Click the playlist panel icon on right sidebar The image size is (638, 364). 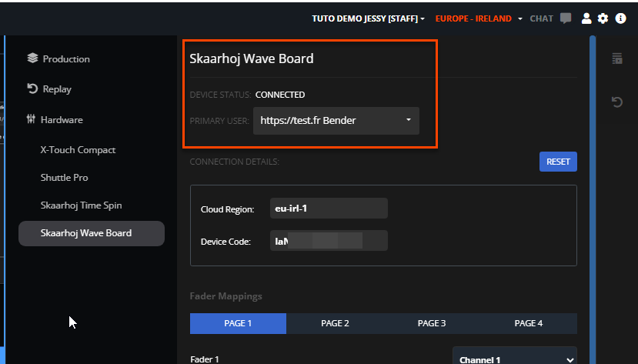(x=616, y=58)
